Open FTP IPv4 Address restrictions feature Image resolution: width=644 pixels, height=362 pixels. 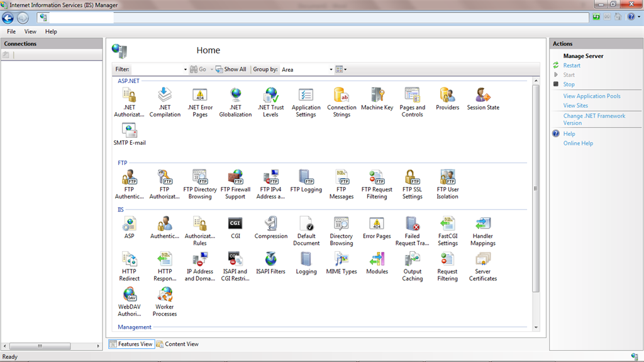[270, 184]
